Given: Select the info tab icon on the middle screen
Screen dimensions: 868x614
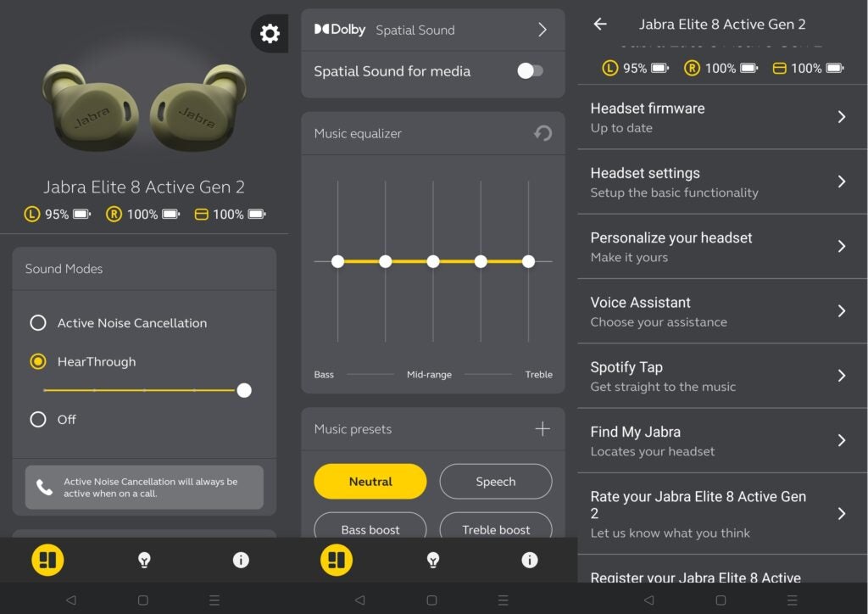Looking at the screenshot, I should [530, 560].
